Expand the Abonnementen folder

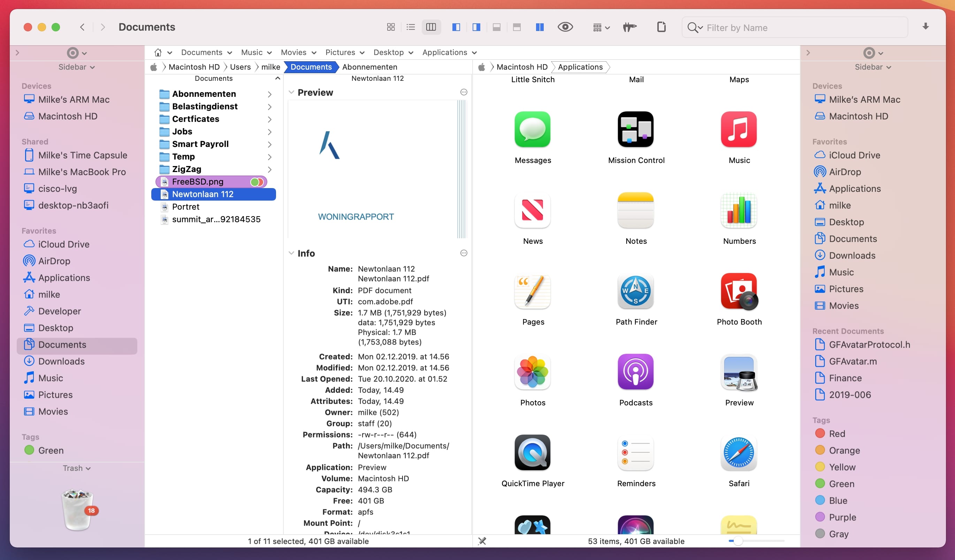click(269, 94)
